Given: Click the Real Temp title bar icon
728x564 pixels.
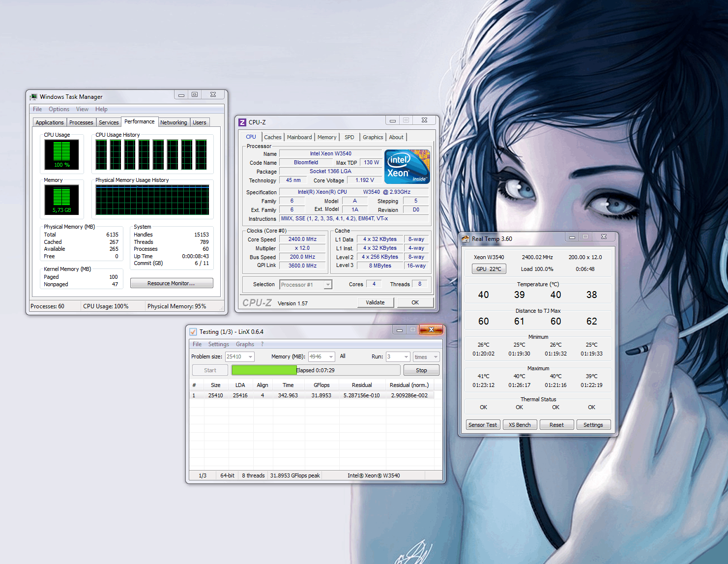Looking at the screenshot, I should click(x=465, y=239).
